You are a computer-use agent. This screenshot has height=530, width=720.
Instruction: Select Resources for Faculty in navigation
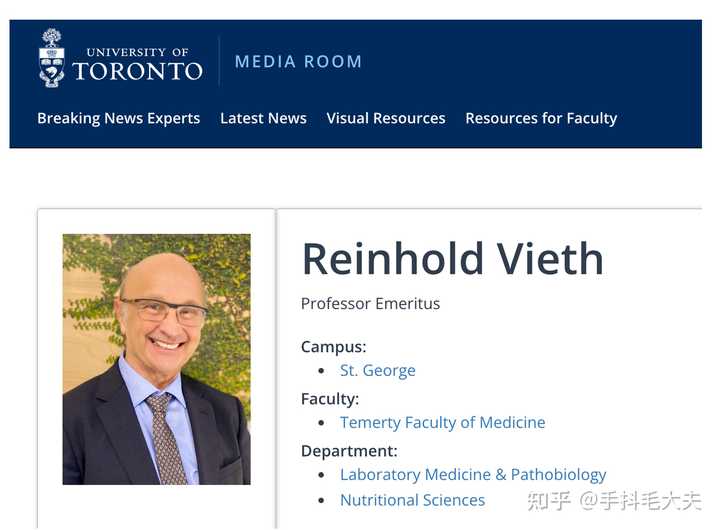[541, 118]
